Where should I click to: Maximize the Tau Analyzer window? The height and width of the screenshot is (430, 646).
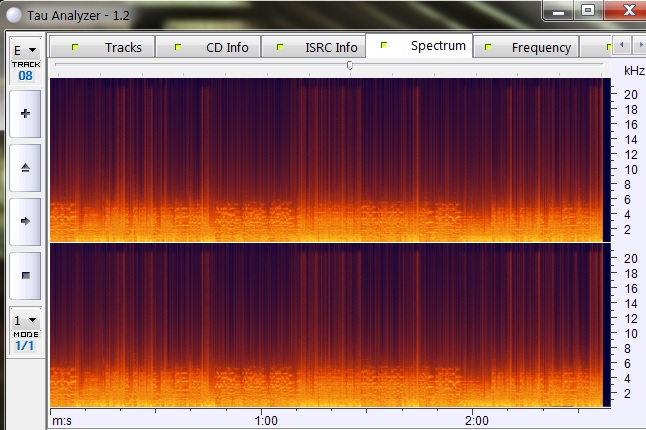click(x=587, y=10)
